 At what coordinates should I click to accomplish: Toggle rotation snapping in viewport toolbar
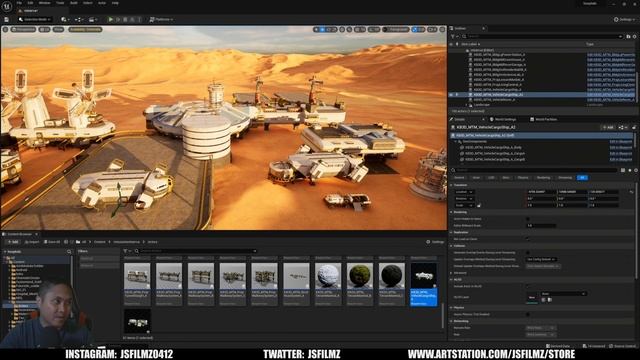[371, 29]
